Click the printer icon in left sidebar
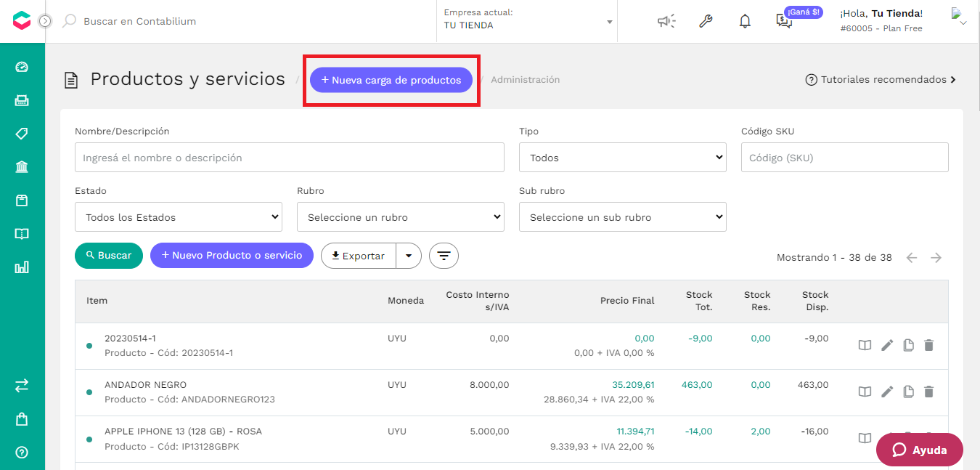This screenshot has width=980, height=470. coord(22,100)
